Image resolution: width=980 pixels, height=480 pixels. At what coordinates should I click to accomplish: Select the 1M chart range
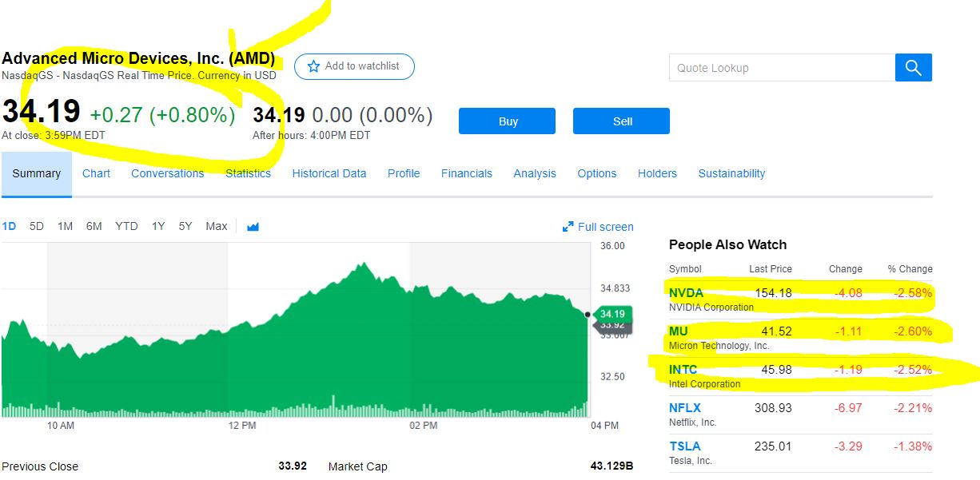[65, 226]
